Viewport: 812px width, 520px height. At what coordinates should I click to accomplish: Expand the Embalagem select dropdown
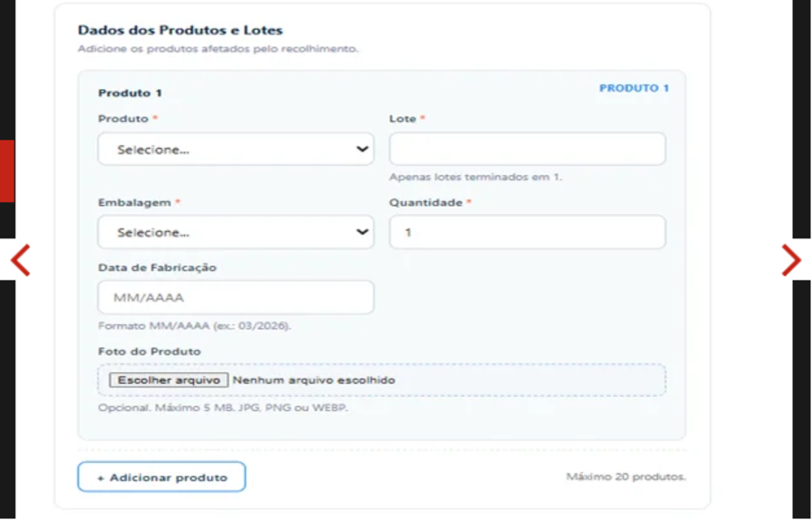[235, 232]
